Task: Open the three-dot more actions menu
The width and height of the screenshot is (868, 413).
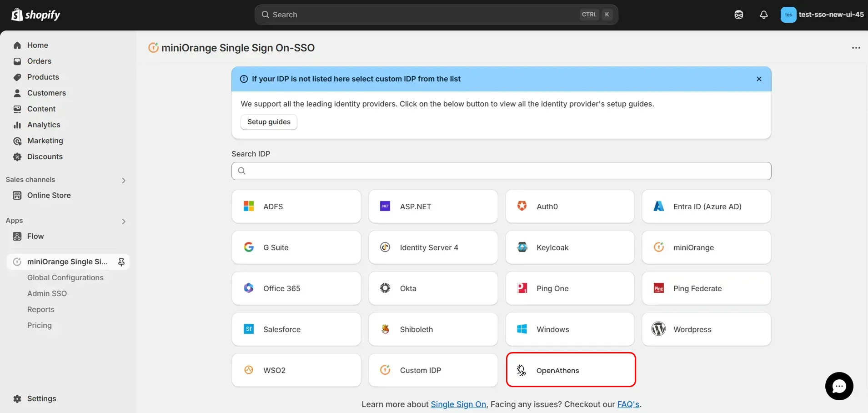Action: (x=856, y=48)
